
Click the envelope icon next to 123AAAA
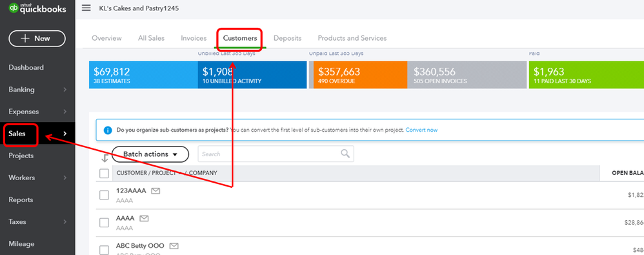coord(156,191)
